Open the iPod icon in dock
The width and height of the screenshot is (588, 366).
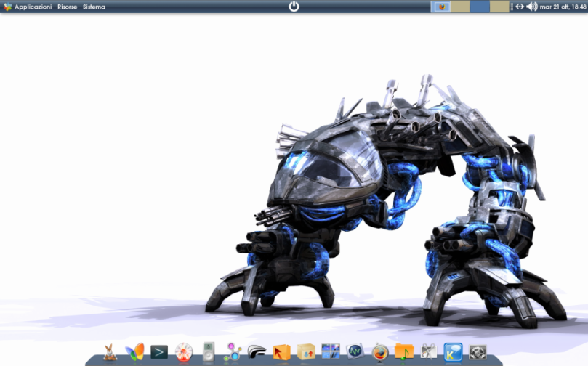(x=209, y=351)
